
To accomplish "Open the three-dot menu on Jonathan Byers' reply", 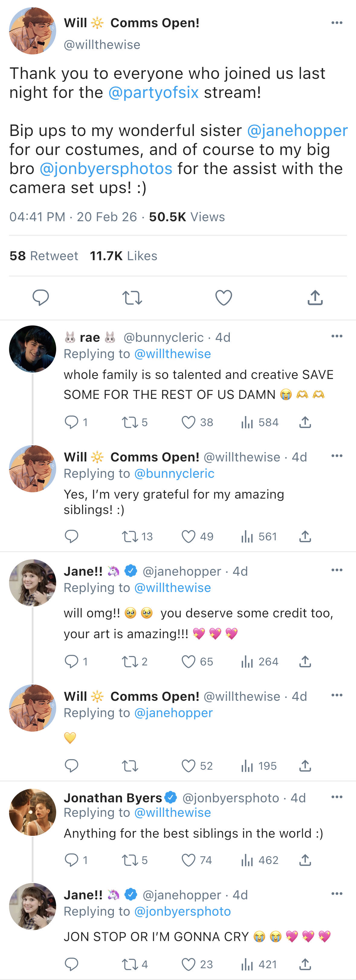I will tap(337, 797).
